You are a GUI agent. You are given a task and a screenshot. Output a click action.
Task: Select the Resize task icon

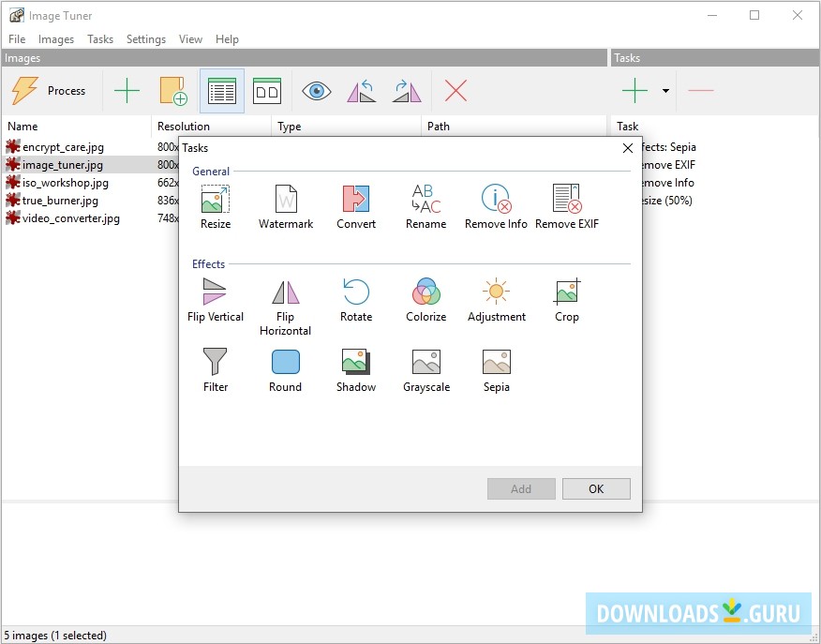point(216,206)
